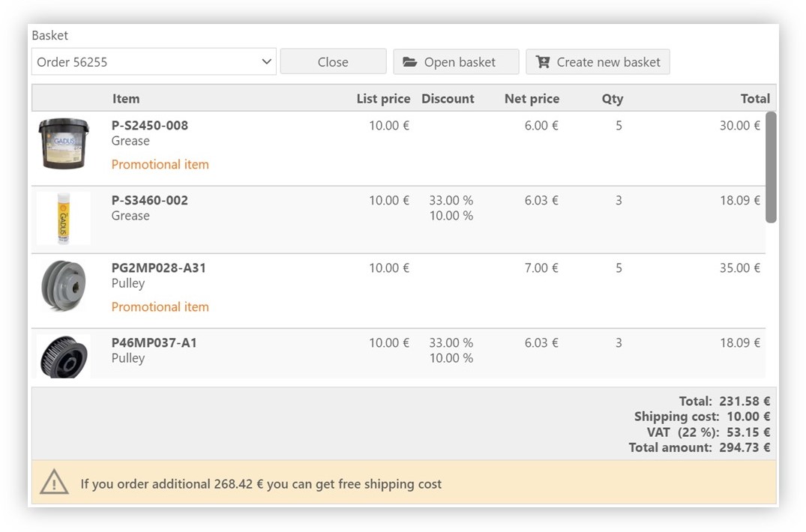This screenshot has height=532, width=806.
Task: Click the grey pulley product image
Action: point(64,285)
